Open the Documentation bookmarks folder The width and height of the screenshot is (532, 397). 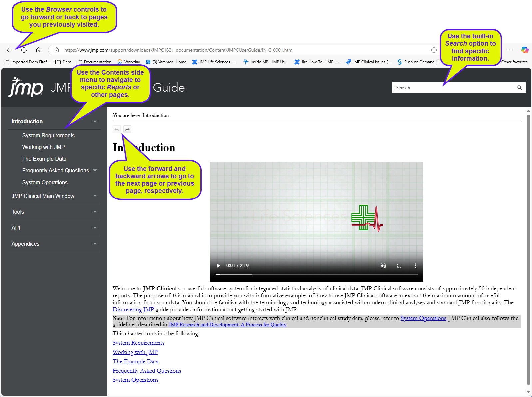tap(94, 62)
